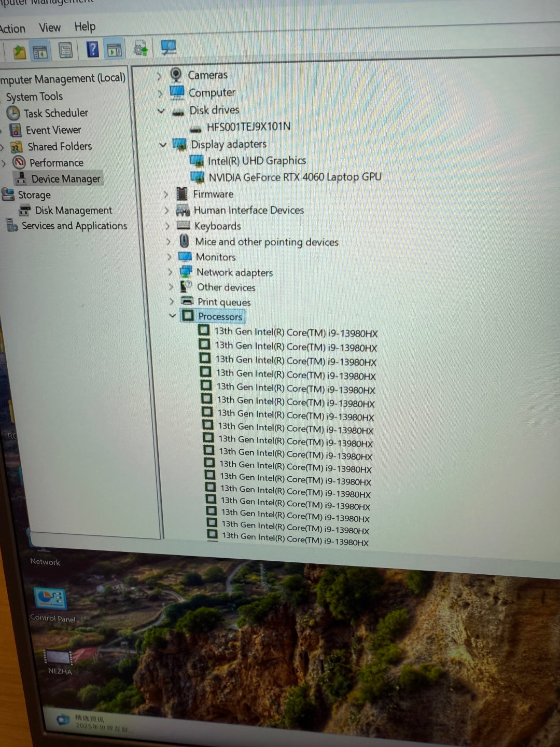This screenshot has height=747, width=560.
Task: Open the Help menu
Action: (85, 26)
